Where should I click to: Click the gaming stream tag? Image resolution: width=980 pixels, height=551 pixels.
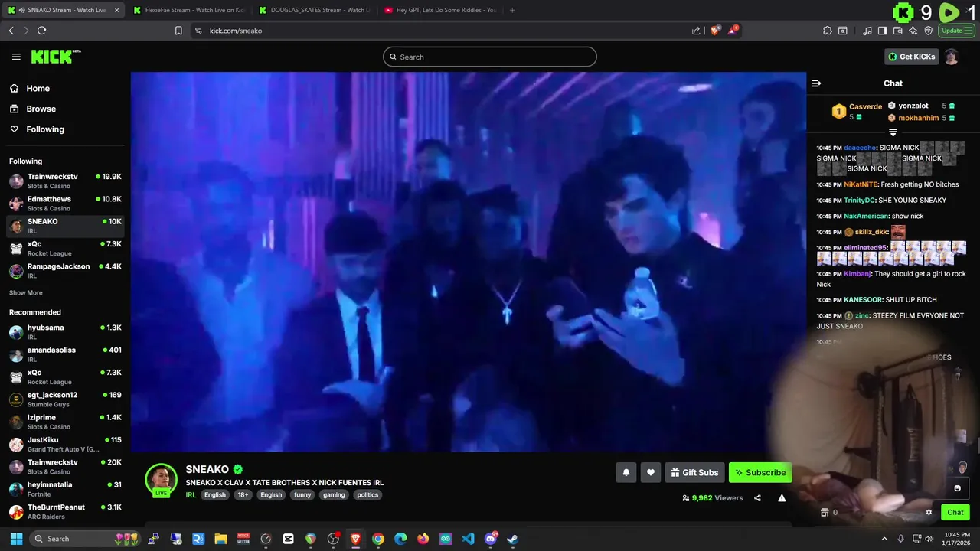pos(334,495)
